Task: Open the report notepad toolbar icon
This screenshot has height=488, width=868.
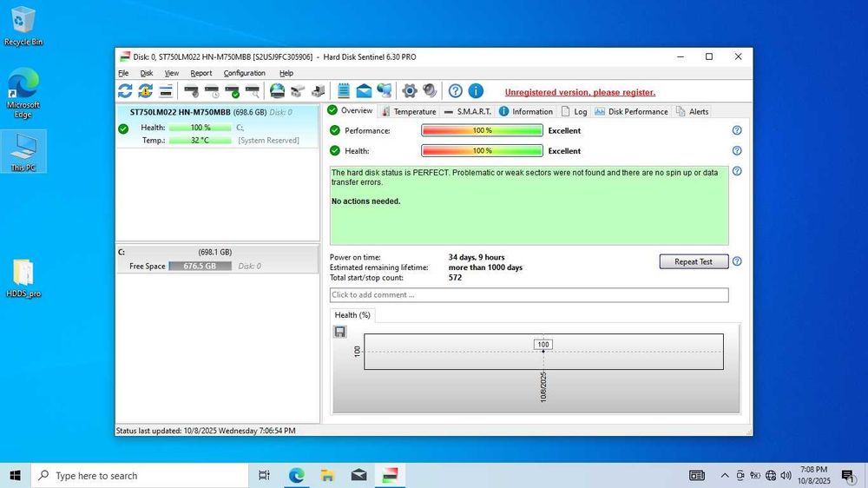Action: [344, 91]
